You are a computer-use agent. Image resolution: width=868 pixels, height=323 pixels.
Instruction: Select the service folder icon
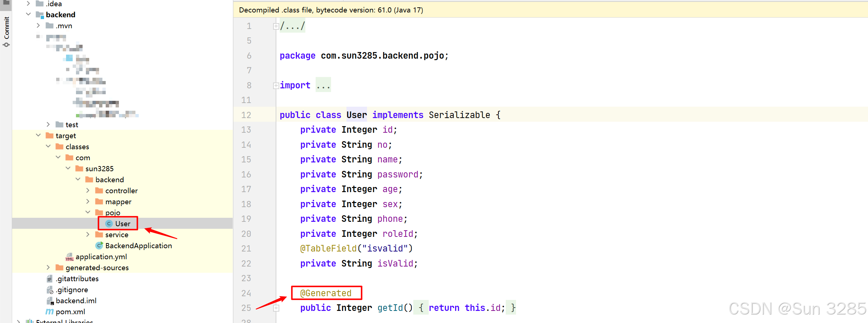point(99,234)
